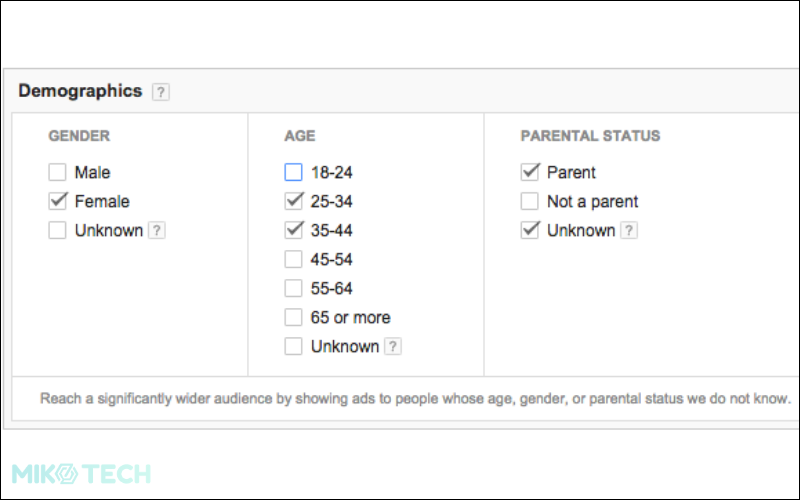Viewport: 800px width, 500px height.
Task: Click the MIKOTECH watermark logo
Action: coord(81,473)
